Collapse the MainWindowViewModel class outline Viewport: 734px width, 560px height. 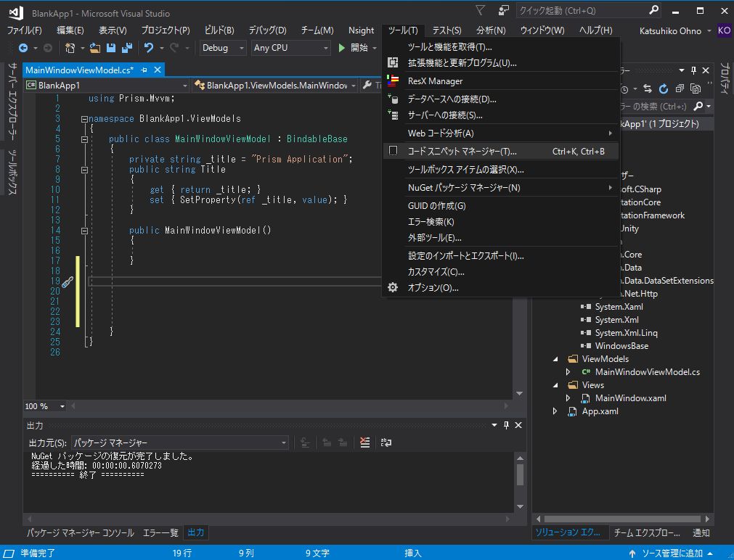84,139
